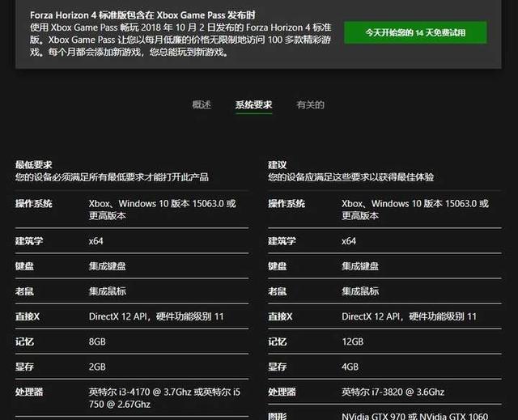
Task: Select recommended video memory 4GB
Action: (350, 367)
